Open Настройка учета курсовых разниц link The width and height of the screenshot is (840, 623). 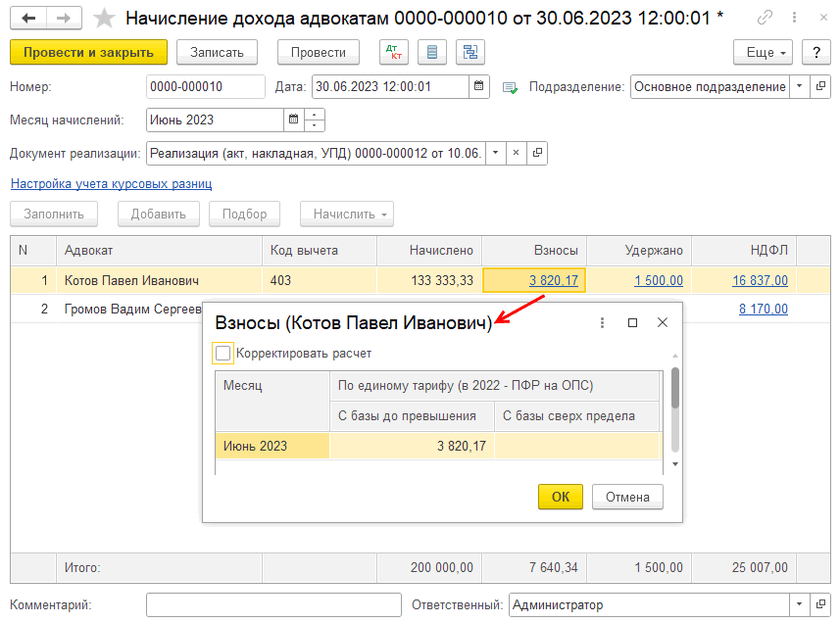(111, 183)
